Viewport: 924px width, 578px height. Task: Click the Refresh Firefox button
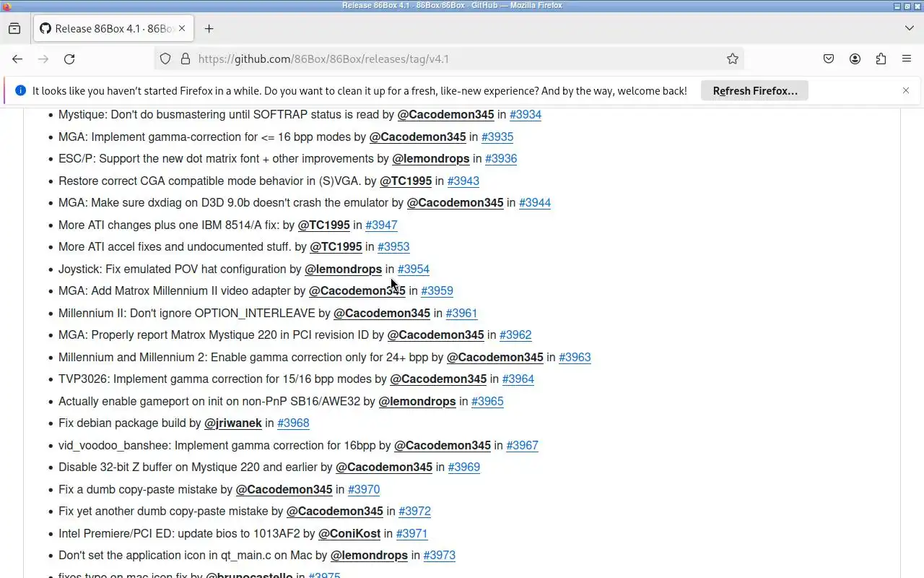pyautogui.click(x=755, y=91)
